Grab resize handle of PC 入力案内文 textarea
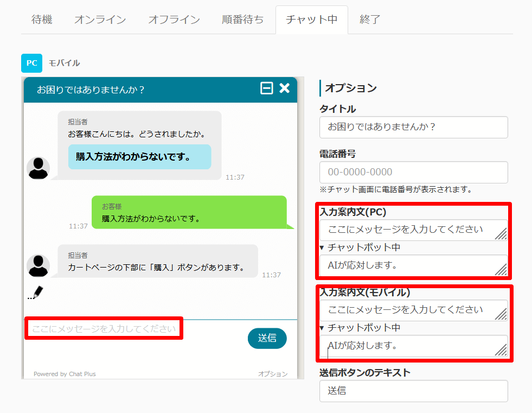This screenshot has width=532, height=413. (501, 234)
